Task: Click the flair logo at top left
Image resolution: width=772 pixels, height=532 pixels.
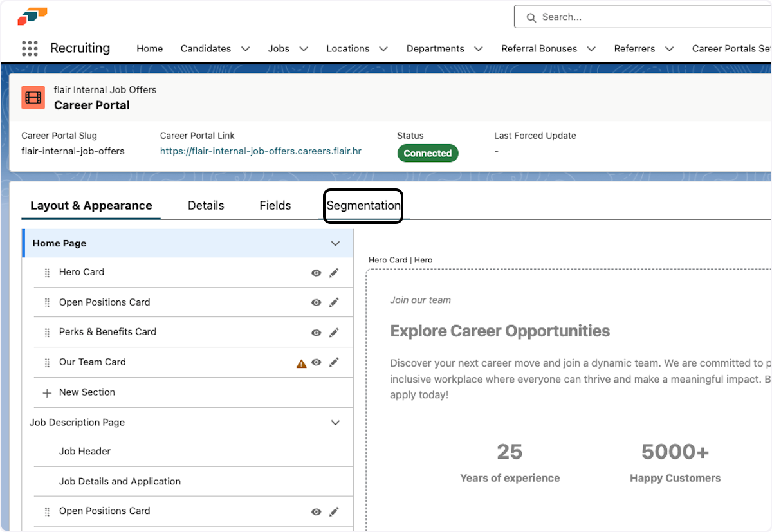Action: tap(32, 14)
